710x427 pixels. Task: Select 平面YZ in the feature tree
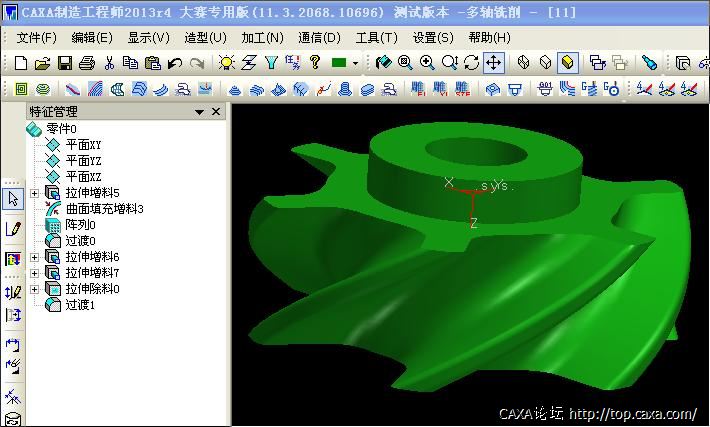click(x=83, y=161)
